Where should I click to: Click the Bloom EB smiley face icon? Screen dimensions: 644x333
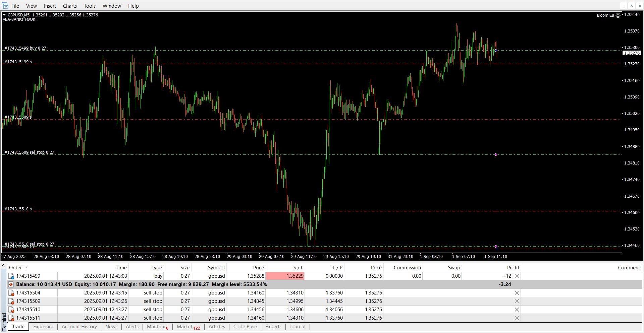pyautogui.click(x=618, y=15)
